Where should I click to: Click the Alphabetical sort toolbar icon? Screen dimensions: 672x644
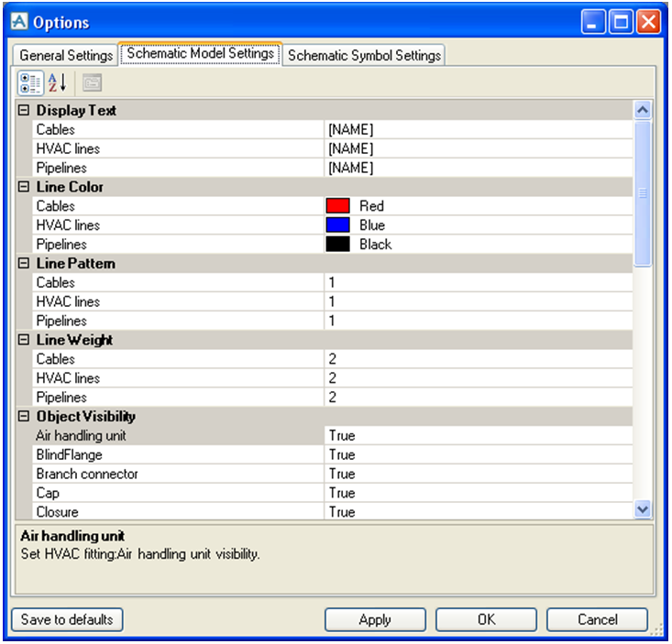[x=57, y=82]
